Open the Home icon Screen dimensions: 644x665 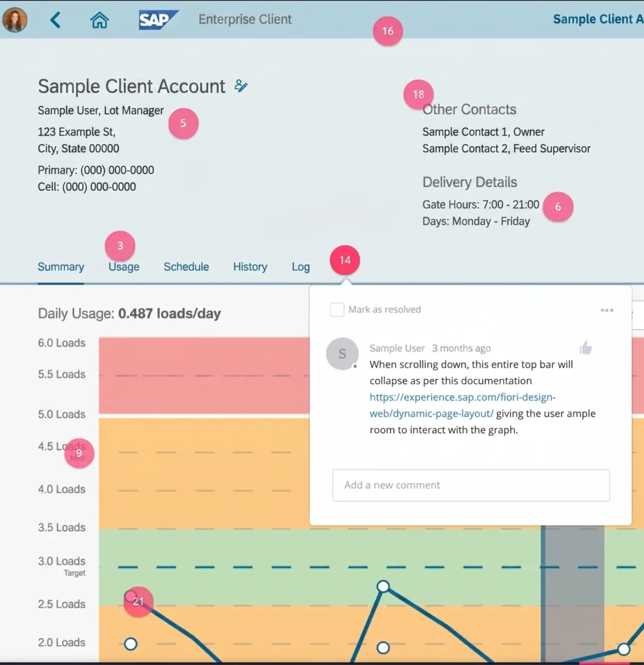point(99,20)
